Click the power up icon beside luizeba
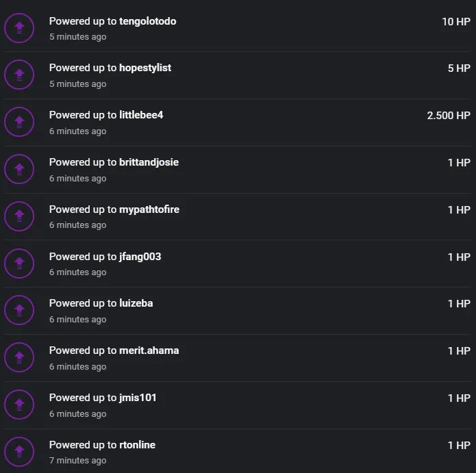 pos(19,311)
